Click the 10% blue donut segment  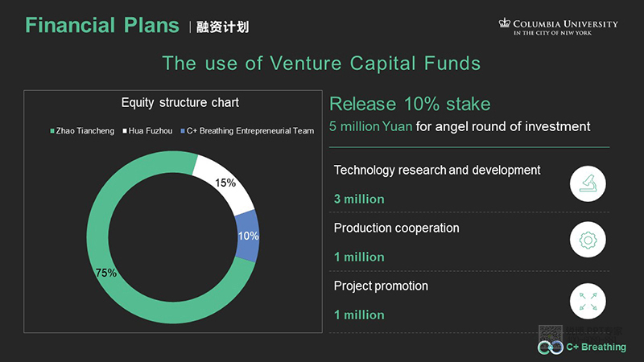point(248,236)
